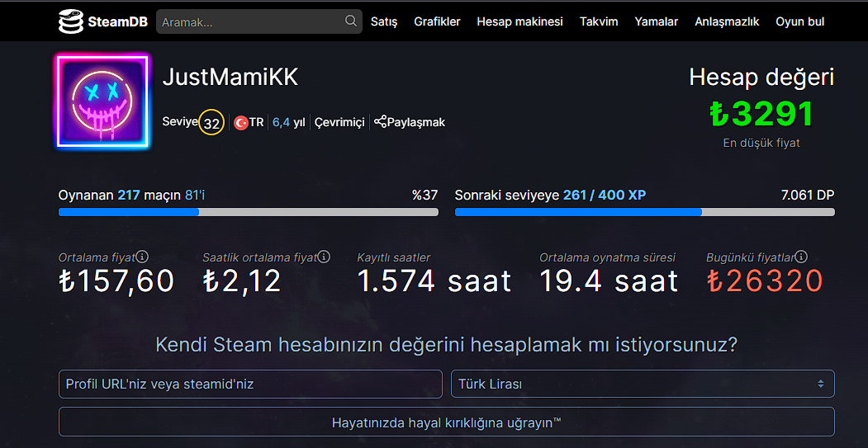This screenshot has height=448, width=868.
Task: Click the Çevrimiçi status text
Action: point(340,122)
